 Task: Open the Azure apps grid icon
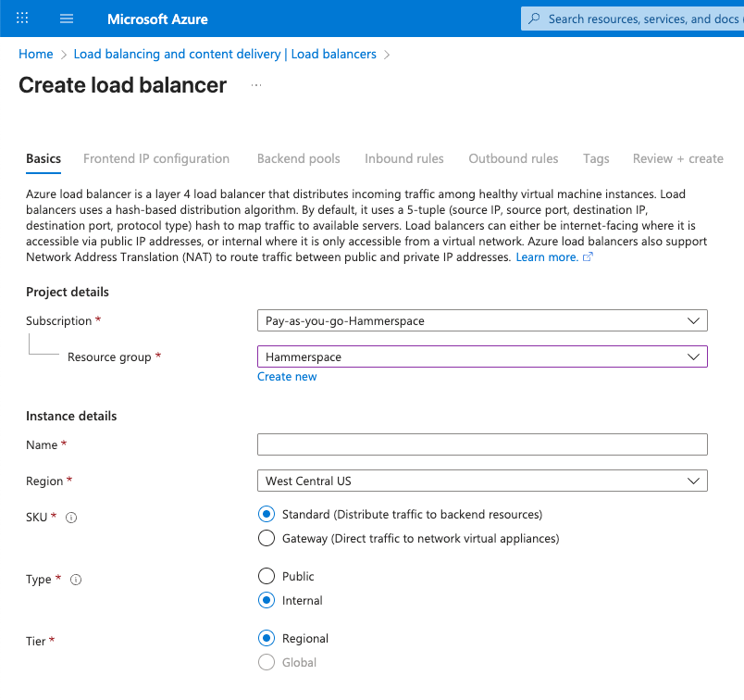(x=22, y=19)
